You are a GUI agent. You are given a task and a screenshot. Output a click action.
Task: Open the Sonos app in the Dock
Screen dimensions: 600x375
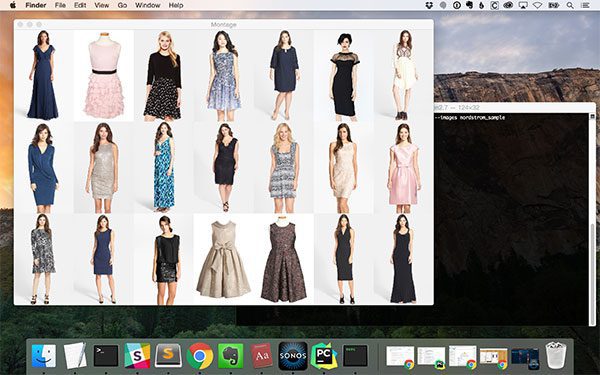pos(293,356)
